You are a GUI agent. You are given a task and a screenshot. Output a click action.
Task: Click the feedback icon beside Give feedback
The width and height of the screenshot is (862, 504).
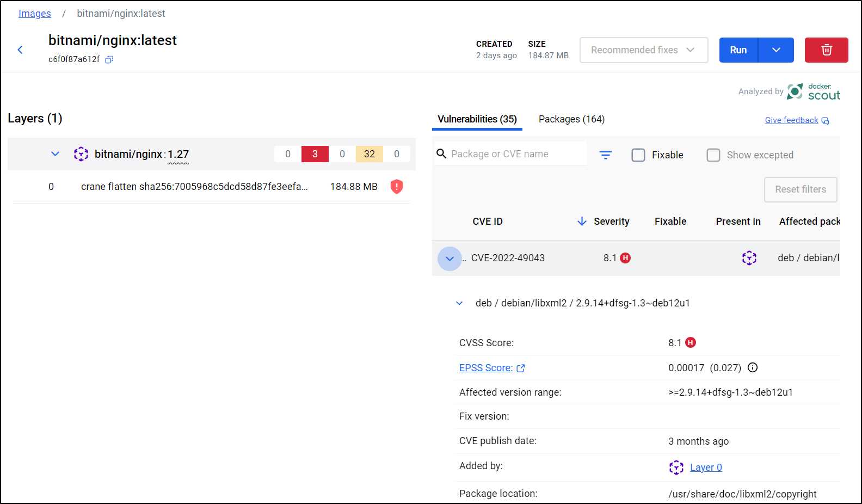[826, 121]
